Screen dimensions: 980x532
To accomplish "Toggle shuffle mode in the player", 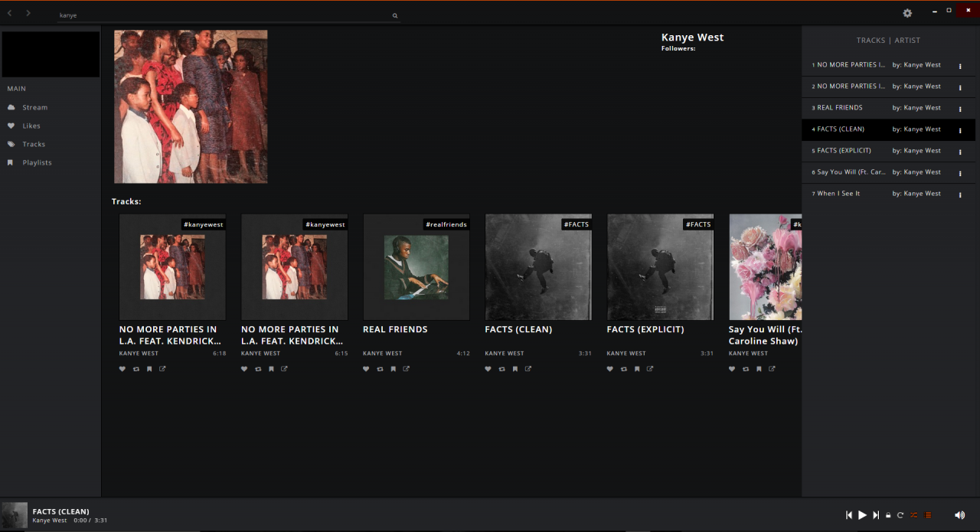I will 913,515.
